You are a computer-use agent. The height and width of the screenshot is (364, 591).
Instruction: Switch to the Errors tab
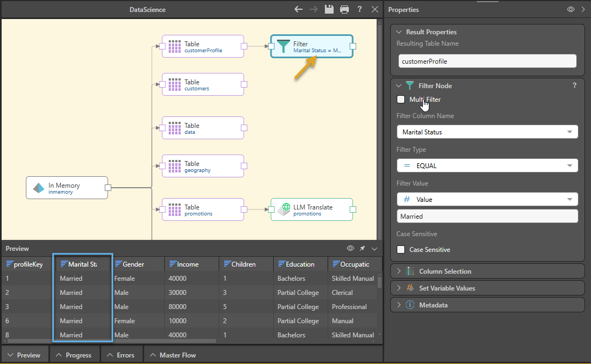[121, 355]
